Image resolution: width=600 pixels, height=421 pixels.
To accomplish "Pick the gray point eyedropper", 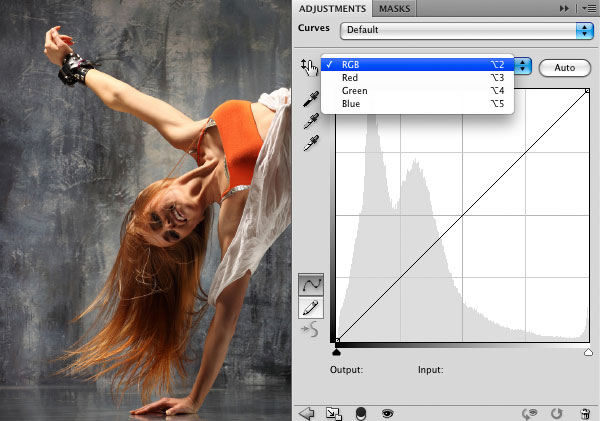I will (311, 121).
